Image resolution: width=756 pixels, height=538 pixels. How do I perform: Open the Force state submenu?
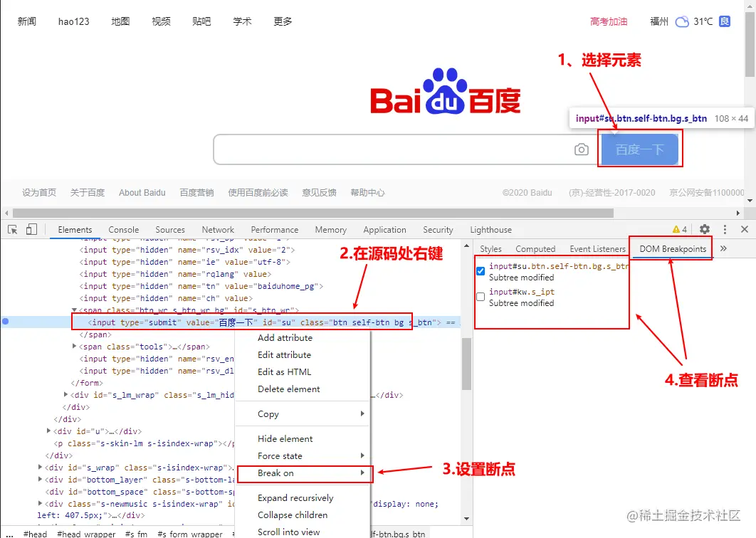(x=303, y=456)
